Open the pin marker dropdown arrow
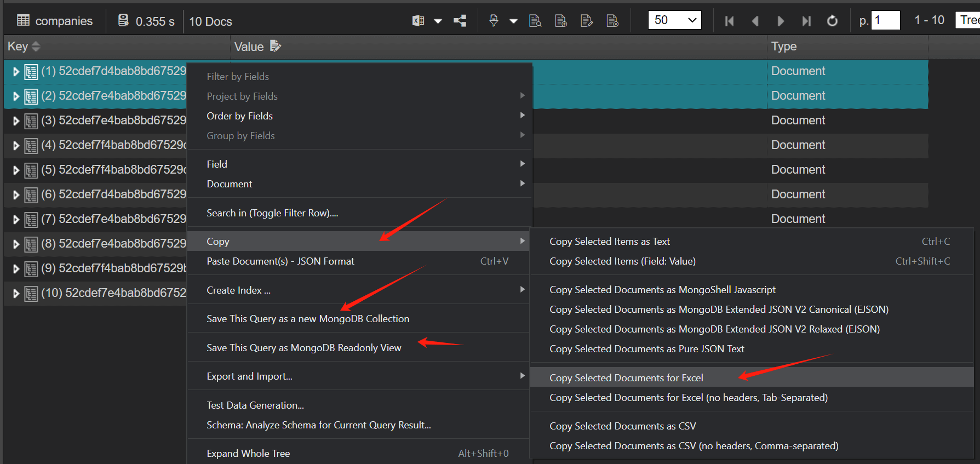Viewport: 980px width, 464px height. 513,21
